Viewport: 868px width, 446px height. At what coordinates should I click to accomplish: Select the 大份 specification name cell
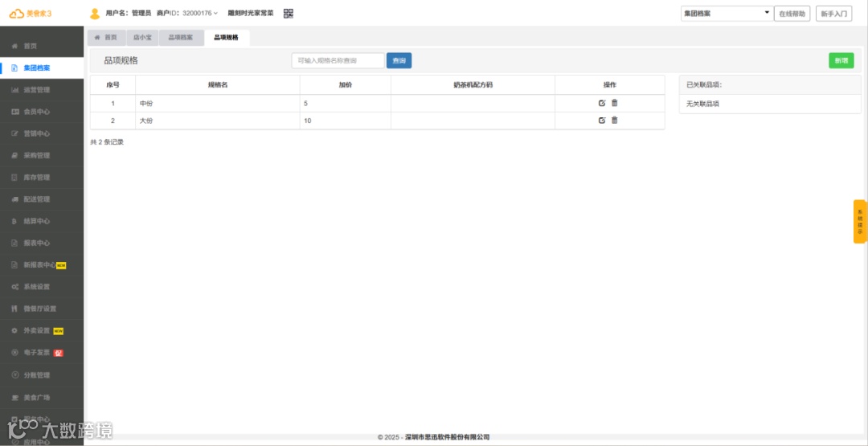218,121
